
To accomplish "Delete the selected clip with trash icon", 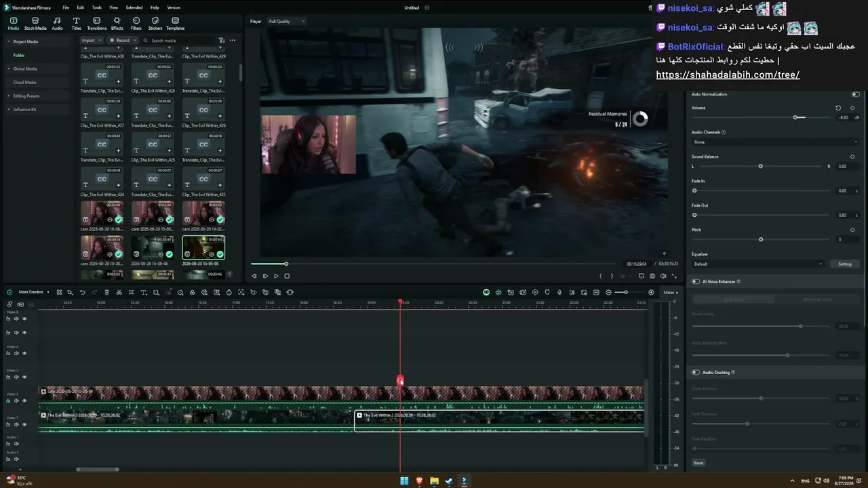I will click(x=107, y=292).
